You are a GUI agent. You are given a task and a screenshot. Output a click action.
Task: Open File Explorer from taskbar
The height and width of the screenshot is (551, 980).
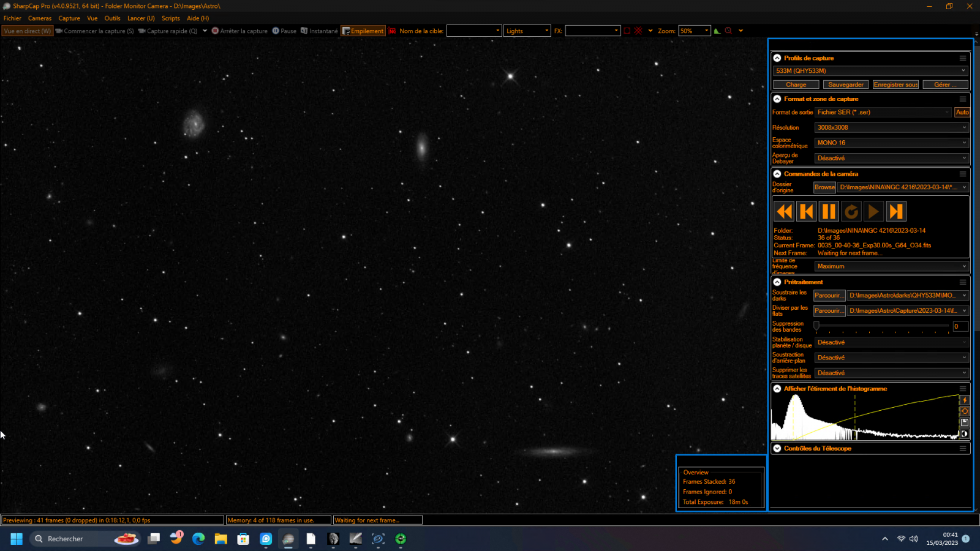[221, 539]
